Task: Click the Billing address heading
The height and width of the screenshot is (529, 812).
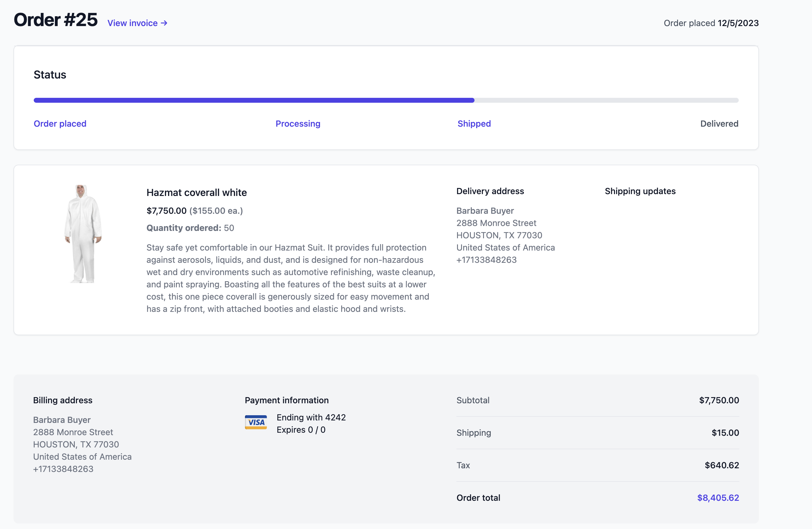Action: pos(63,400)
